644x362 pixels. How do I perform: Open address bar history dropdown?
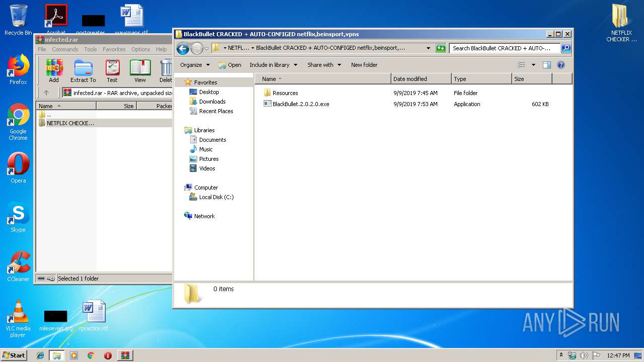click(428, 48)
